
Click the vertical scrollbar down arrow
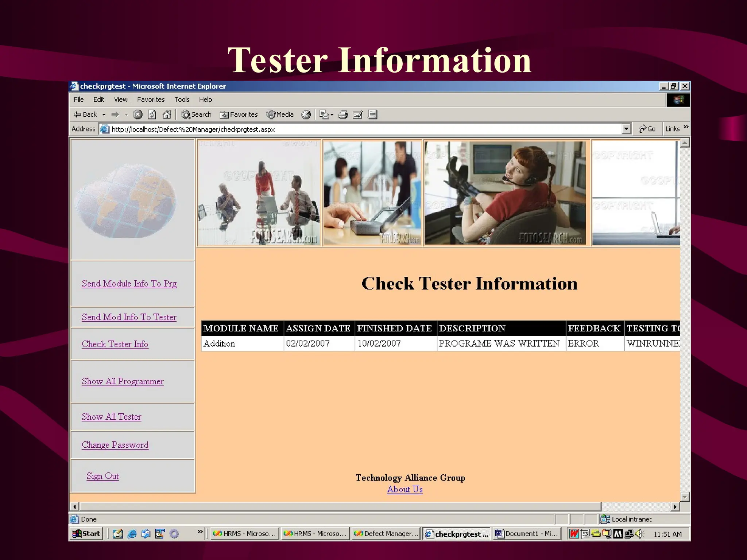tap(685, 497)
